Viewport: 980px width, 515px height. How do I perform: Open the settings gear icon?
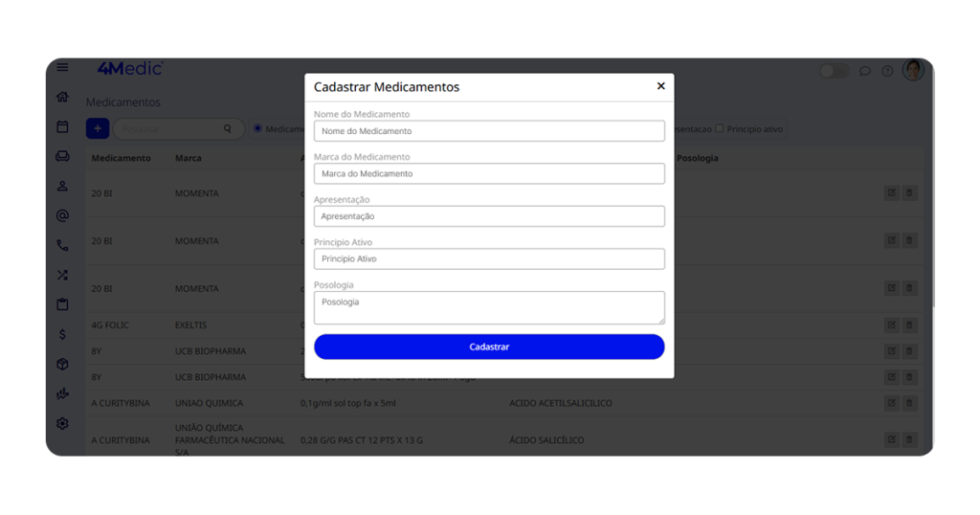62,423
